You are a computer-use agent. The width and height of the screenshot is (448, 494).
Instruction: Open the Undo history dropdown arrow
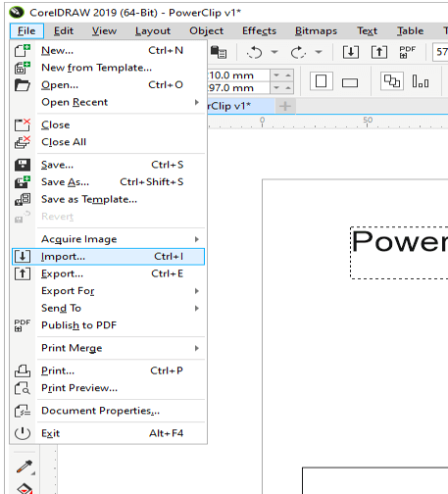(274, 52)
